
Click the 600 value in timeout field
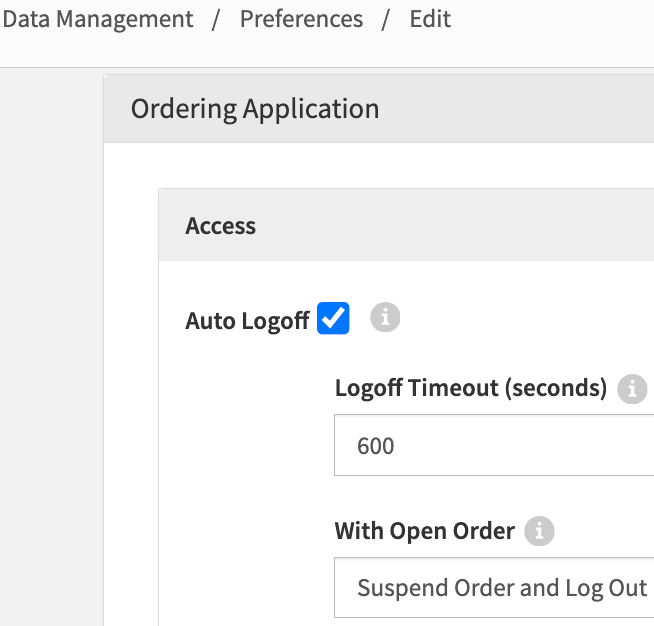(x=376, y=446)
